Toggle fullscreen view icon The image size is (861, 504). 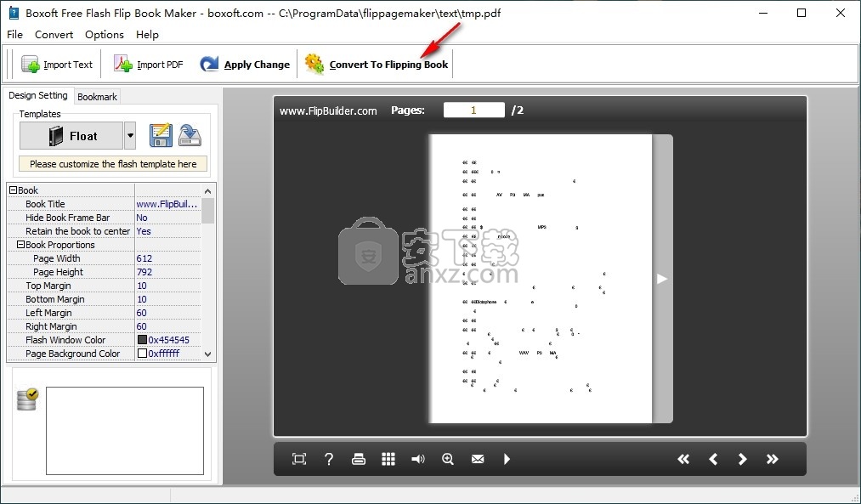[299, 459]
